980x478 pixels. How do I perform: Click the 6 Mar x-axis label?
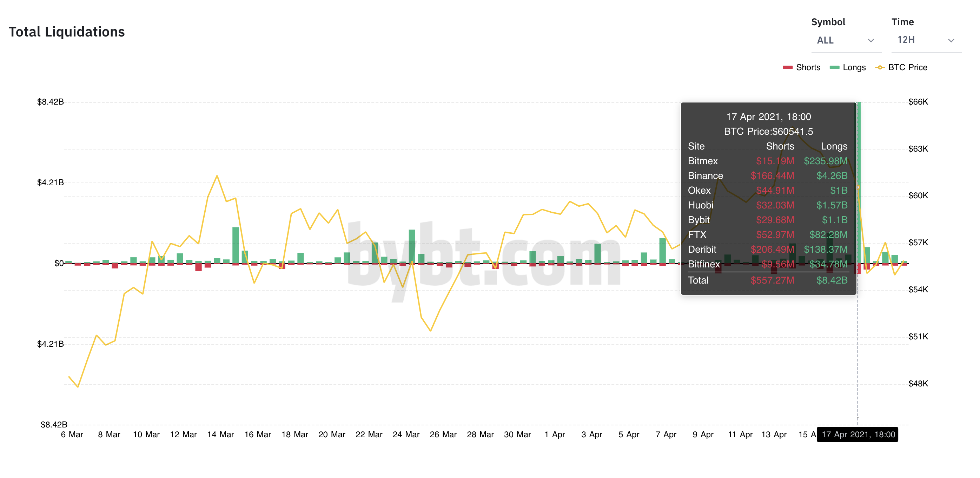[x=72, y=434]
